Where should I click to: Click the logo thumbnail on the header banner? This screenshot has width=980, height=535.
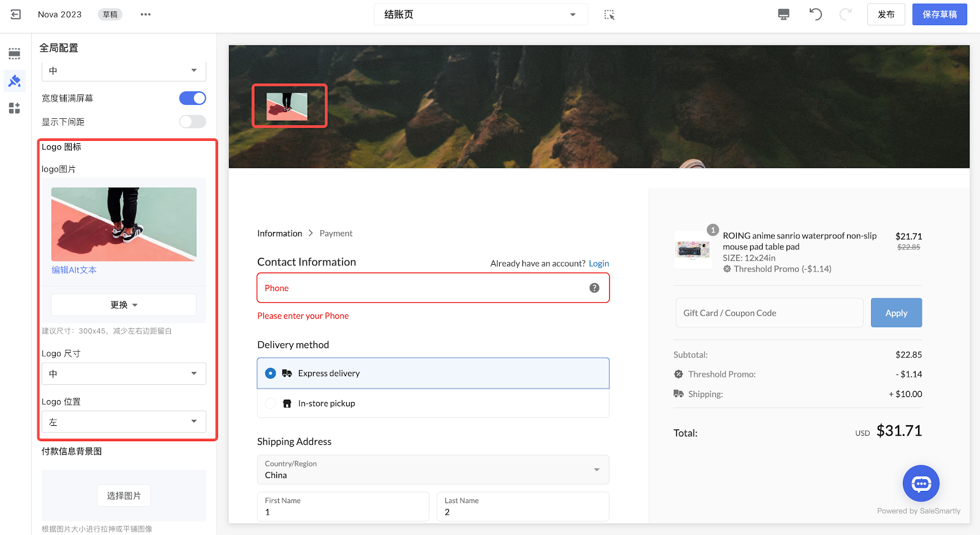(287, 106)
